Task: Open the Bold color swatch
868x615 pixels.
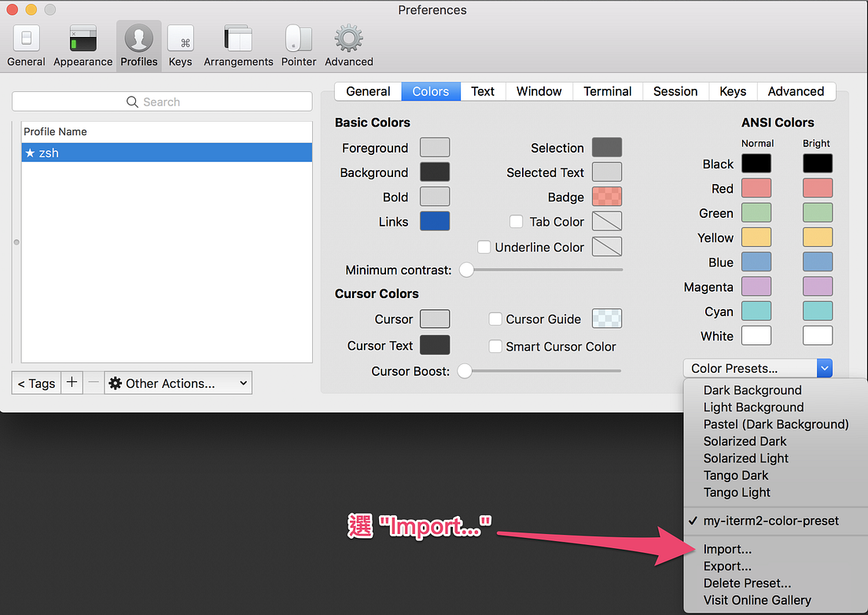Action: [x=435, y=197]
